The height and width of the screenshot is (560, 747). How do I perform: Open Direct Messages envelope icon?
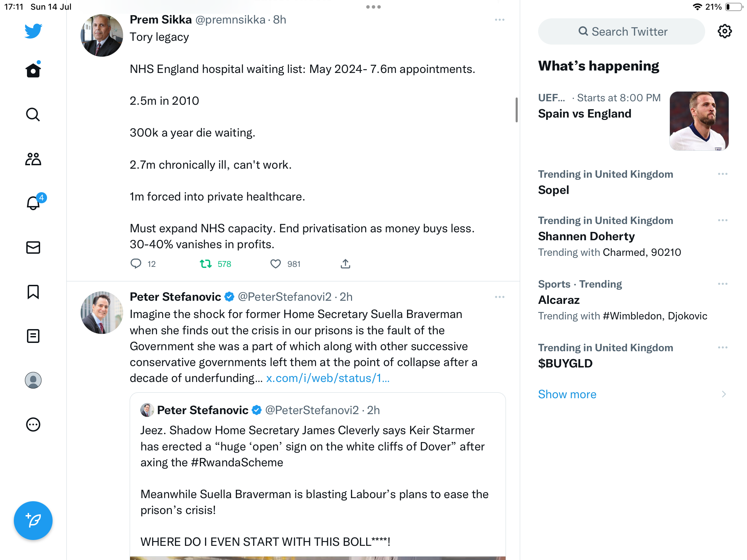click(x=33, y=248)
